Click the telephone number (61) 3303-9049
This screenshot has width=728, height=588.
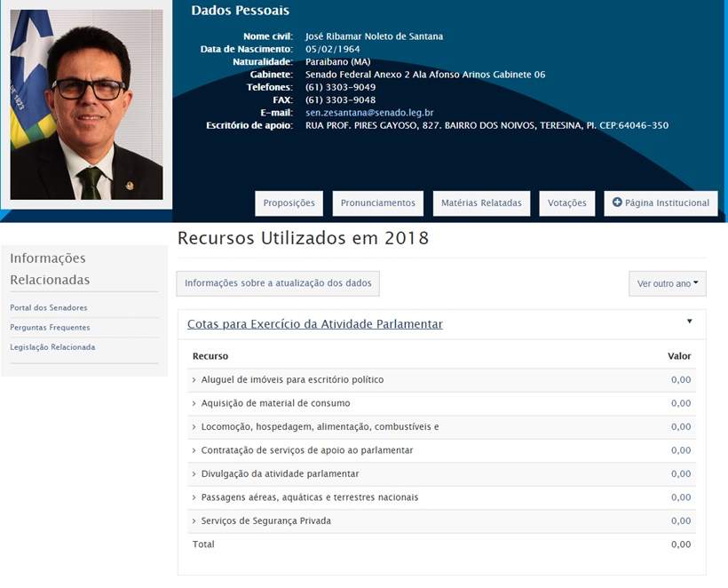(x=340, y=87)
